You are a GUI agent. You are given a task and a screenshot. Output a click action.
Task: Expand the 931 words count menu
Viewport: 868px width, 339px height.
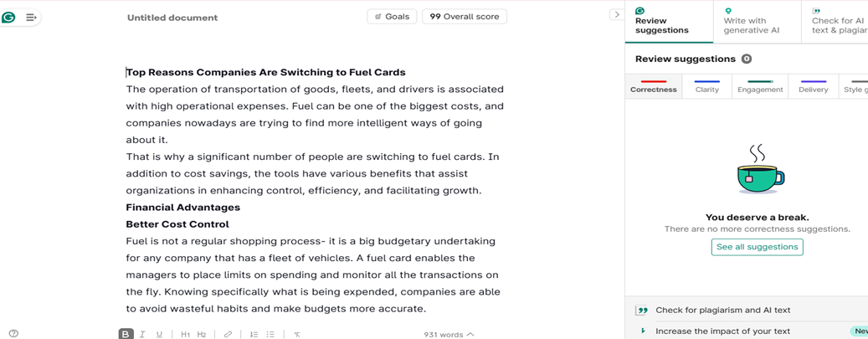[x=449, y=334]
